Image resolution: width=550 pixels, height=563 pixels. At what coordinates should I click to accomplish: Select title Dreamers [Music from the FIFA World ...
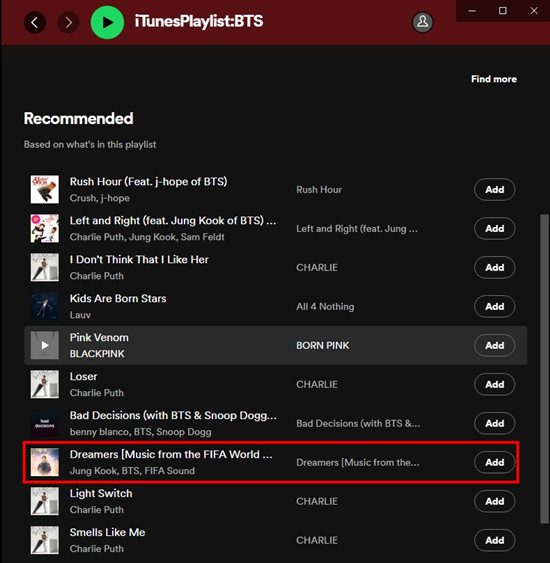171,455
